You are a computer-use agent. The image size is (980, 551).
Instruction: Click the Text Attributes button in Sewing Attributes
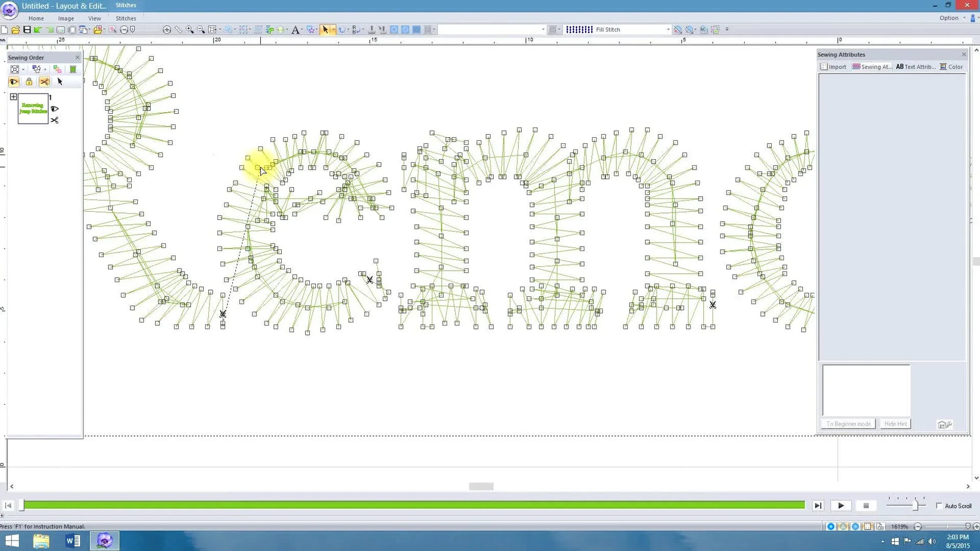tap(916, 67)
